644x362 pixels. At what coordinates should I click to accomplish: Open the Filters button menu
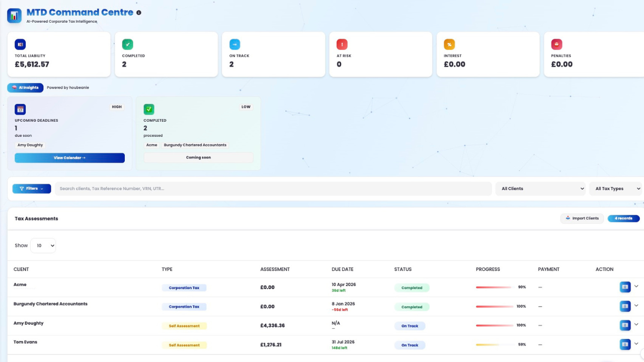click(x=32, y=189)
